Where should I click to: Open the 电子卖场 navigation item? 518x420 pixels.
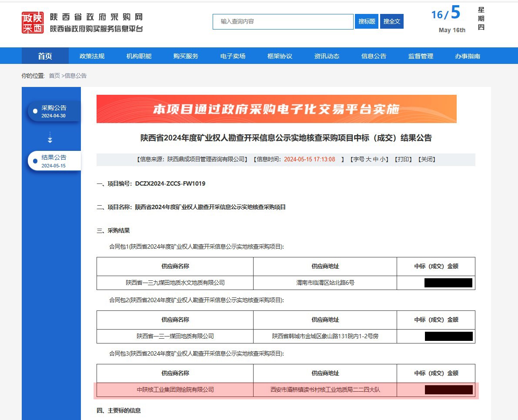click(x=233, y=56)
